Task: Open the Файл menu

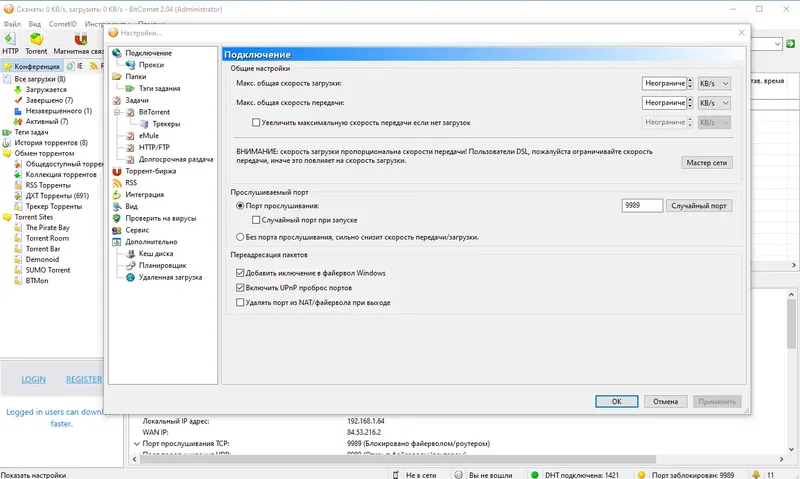Action: point(12,24)
